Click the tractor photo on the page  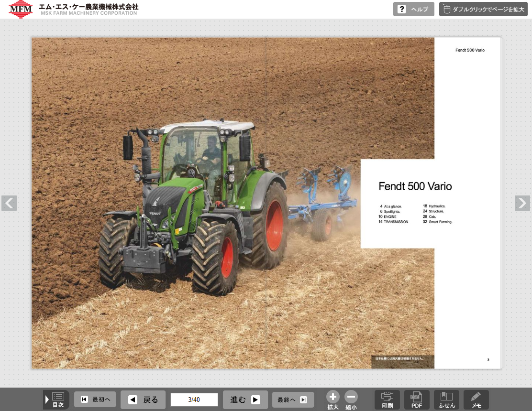tap(233, 203)
